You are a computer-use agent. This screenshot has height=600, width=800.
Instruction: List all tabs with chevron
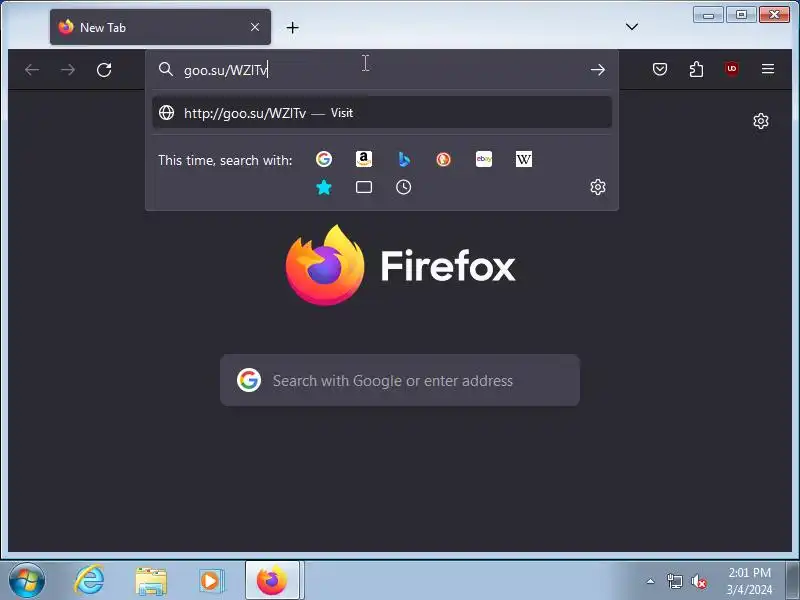(x=632, y=27)
